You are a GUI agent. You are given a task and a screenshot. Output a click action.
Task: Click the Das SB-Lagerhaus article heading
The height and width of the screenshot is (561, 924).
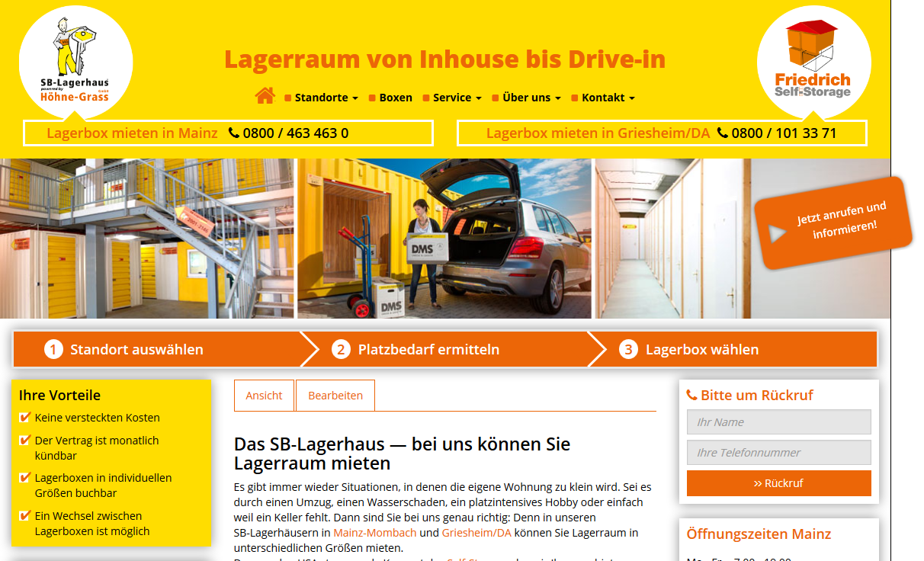402,454
